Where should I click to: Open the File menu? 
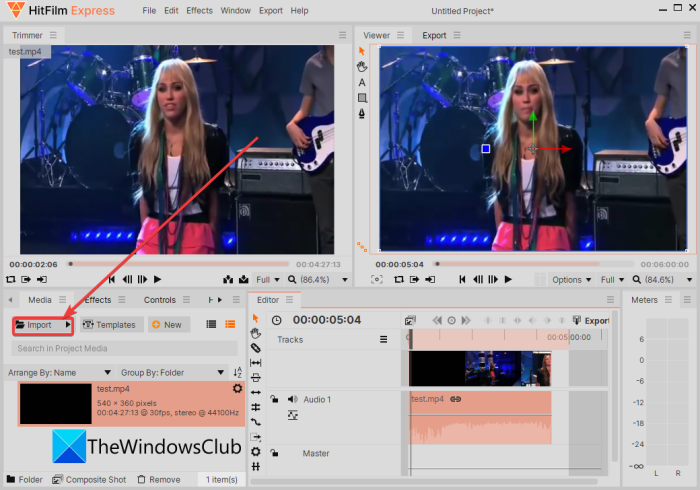pos(149,11)
